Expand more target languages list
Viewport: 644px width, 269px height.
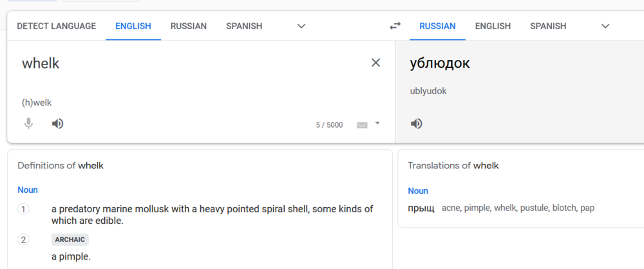coord(605,26)
